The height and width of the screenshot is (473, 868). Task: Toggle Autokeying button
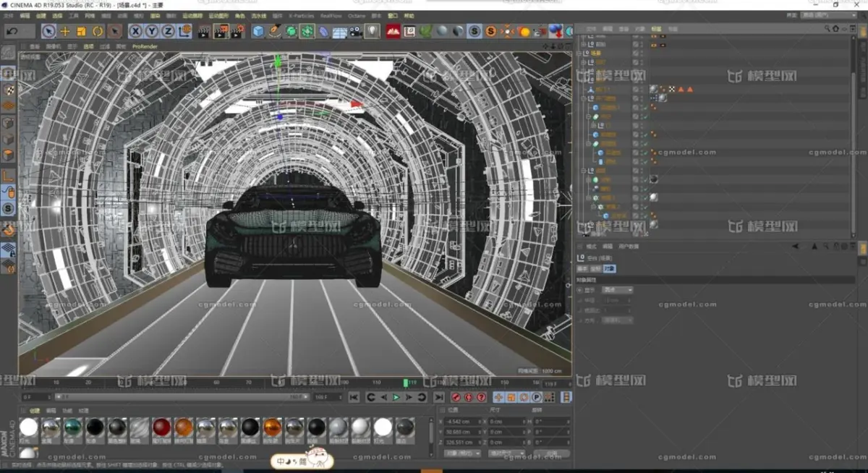[469, 397]
